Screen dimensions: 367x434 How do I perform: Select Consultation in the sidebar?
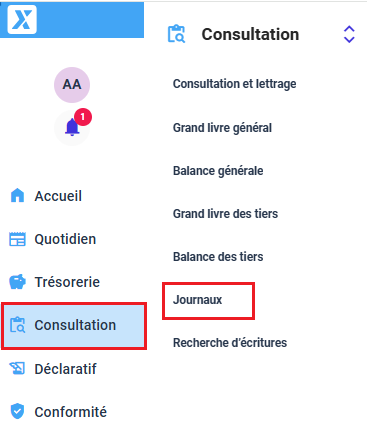74,326
